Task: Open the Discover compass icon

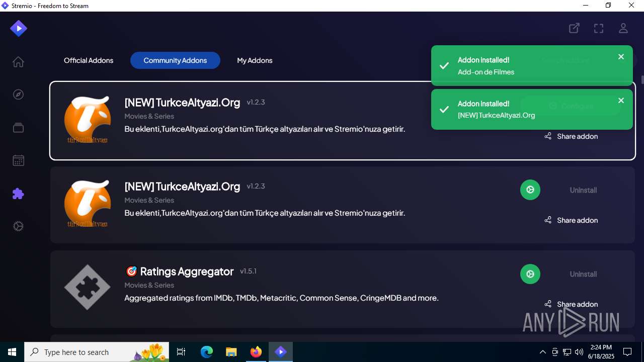Action: tap(18, 95)
